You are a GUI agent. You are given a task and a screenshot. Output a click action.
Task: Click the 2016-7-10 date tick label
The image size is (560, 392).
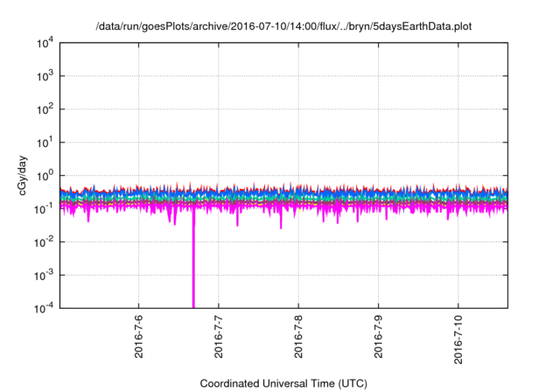(458, 339)
